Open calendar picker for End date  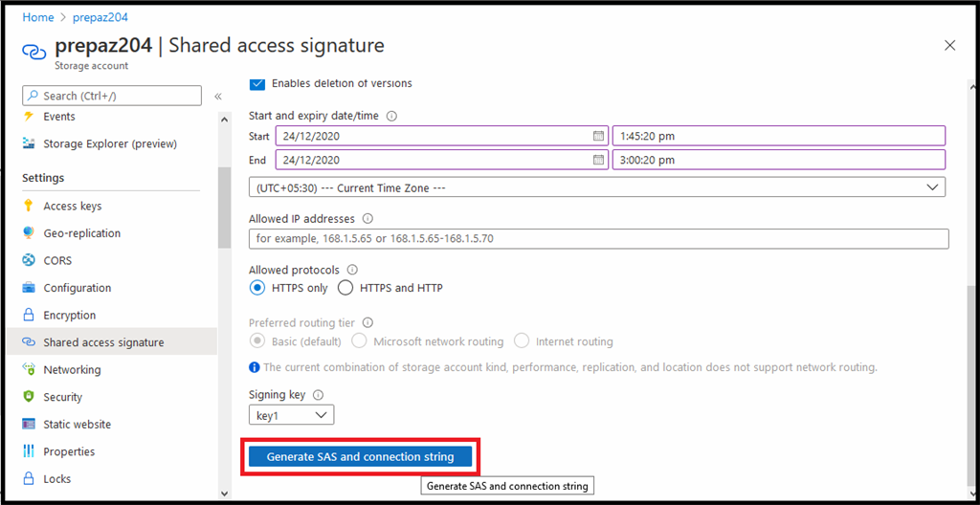[598, 160]
